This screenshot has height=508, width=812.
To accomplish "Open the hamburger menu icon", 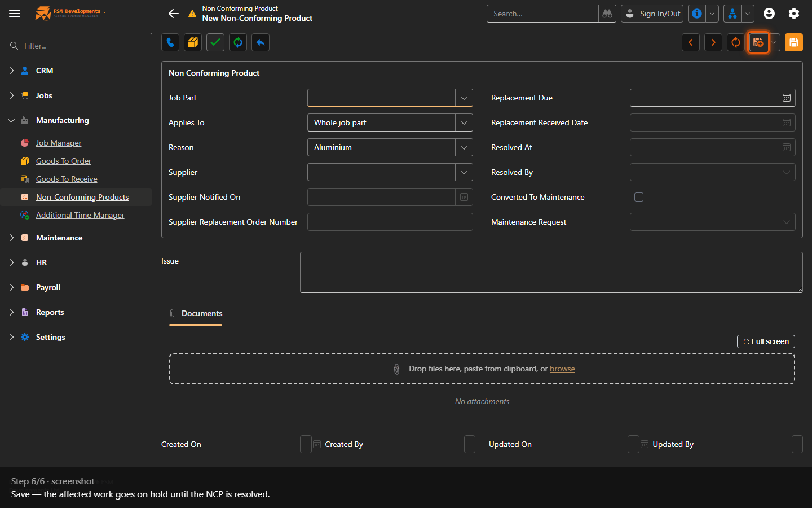I will coord(15,14).
